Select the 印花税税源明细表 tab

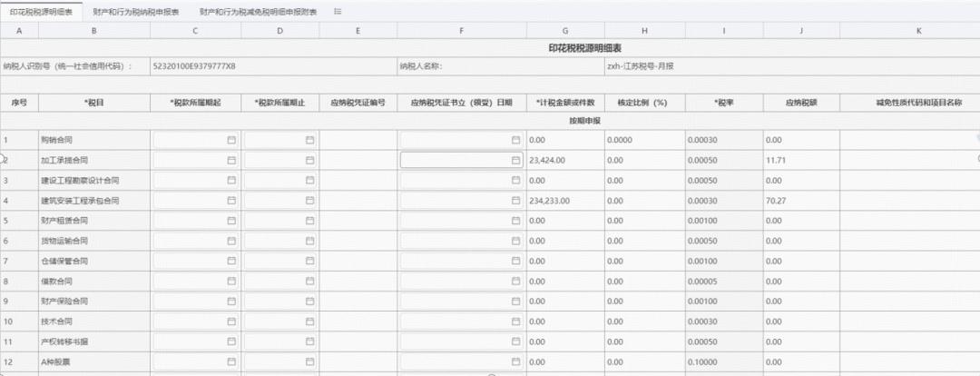tap(42, 11)
